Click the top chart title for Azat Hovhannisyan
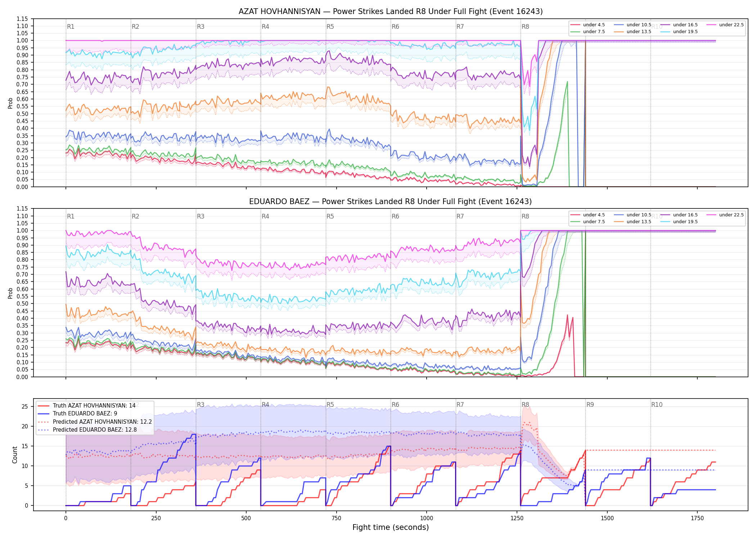The image size is (756, 540). pos(391,12)
